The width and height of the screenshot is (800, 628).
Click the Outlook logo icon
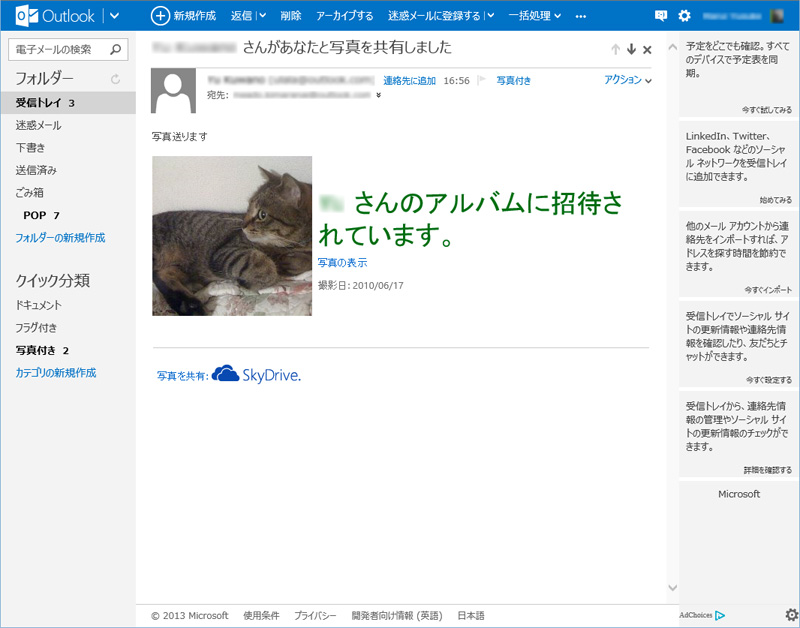(x=26, y=16)
